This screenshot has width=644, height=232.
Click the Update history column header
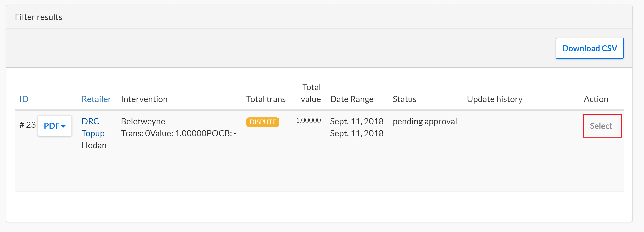tap(494, 99)
